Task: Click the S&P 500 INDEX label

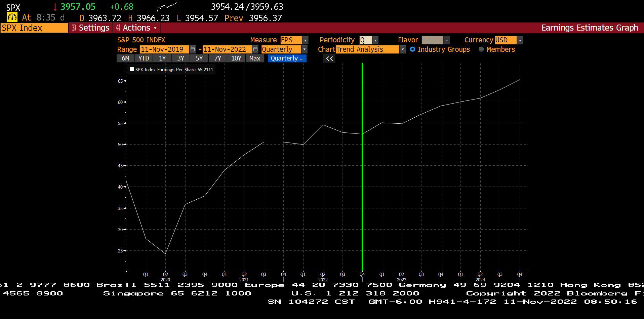Action: 141,40
